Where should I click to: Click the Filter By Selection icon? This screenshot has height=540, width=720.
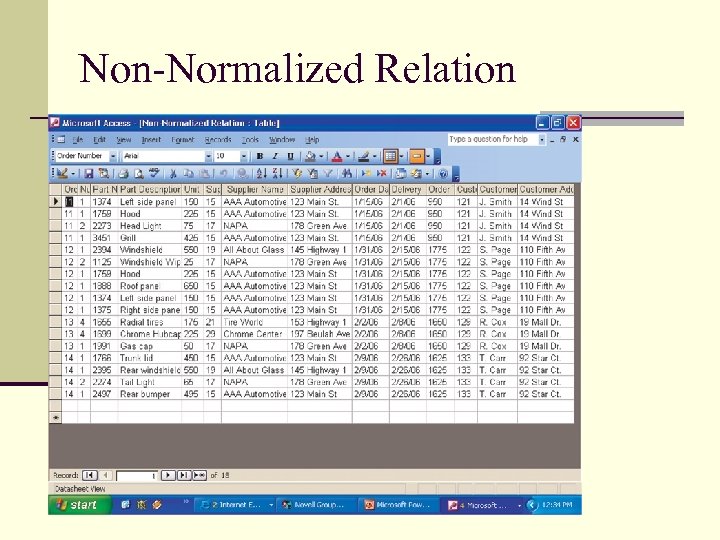[x=297, y=174]
